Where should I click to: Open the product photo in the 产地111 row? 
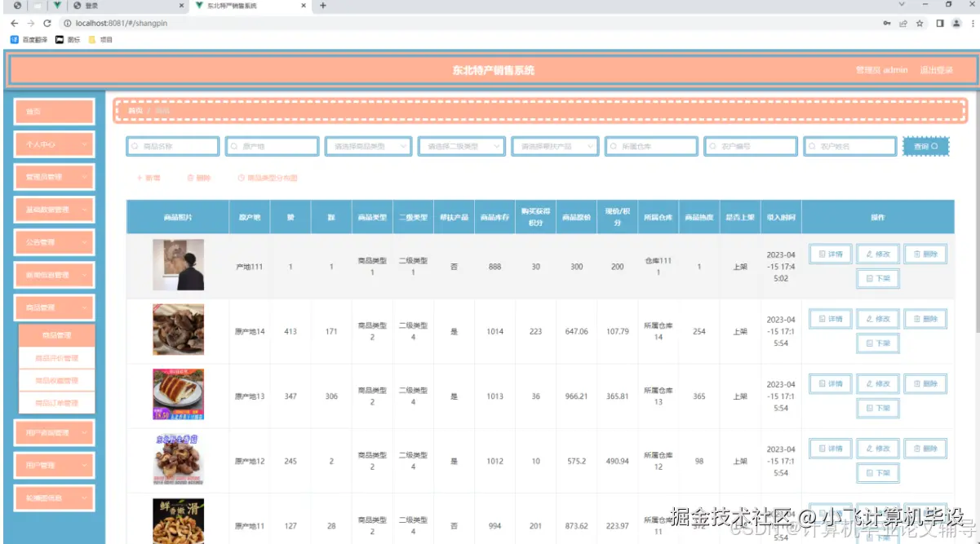[x=179, y=265]
